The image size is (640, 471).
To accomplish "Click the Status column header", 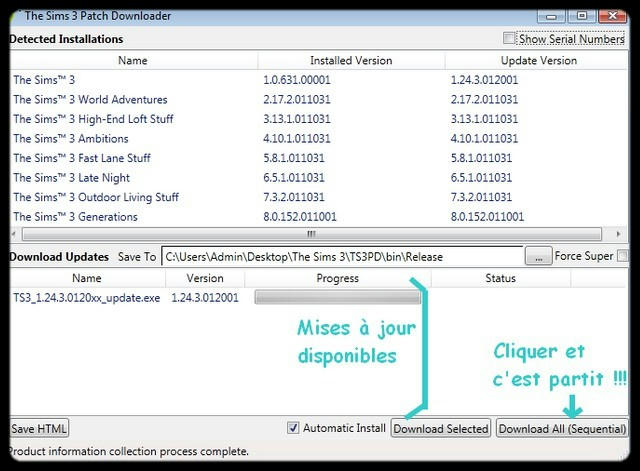I will [x=500, y=278].
